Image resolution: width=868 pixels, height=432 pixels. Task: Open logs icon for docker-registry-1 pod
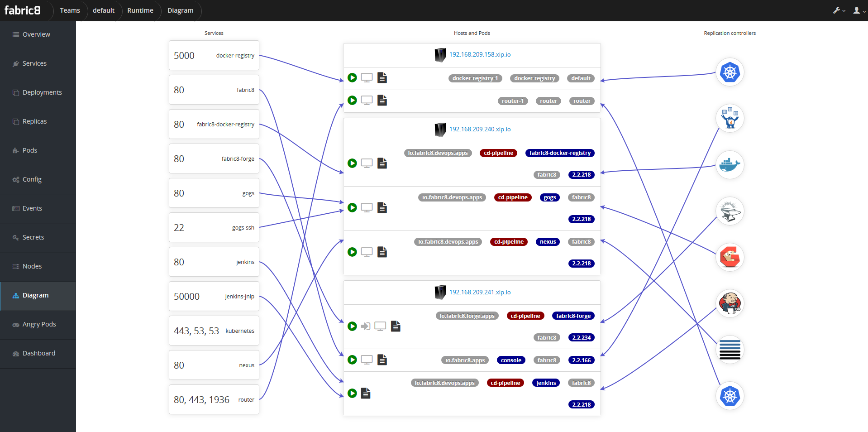(x=382, y=78)
